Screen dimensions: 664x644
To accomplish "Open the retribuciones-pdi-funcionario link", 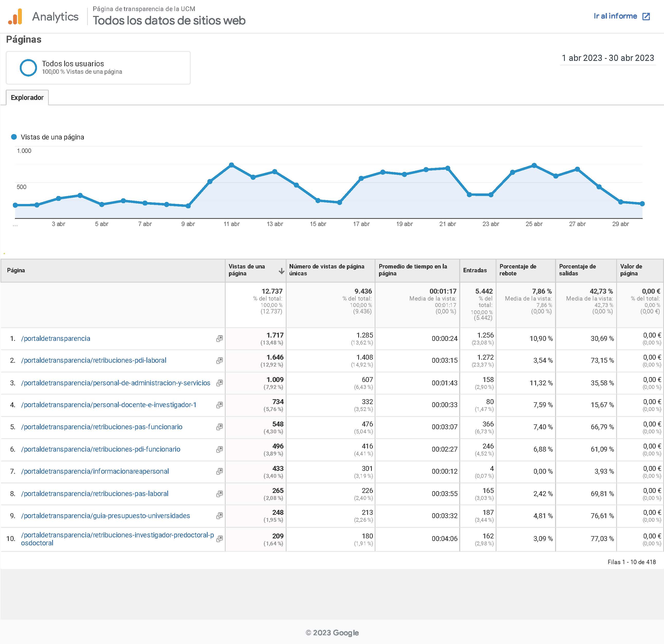I will click(101, 449).
